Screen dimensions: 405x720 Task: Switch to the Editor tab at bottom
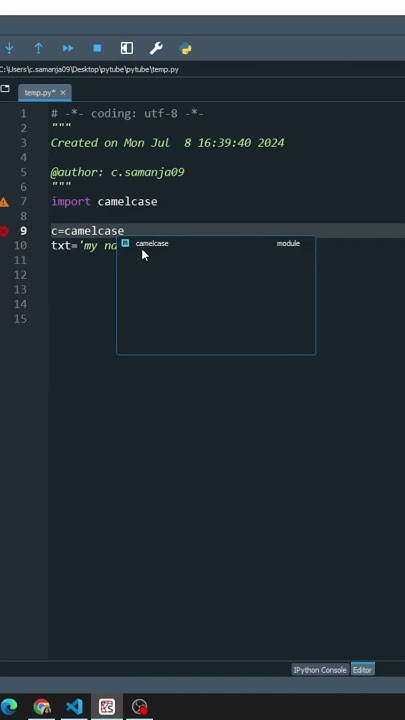[362, 670]
